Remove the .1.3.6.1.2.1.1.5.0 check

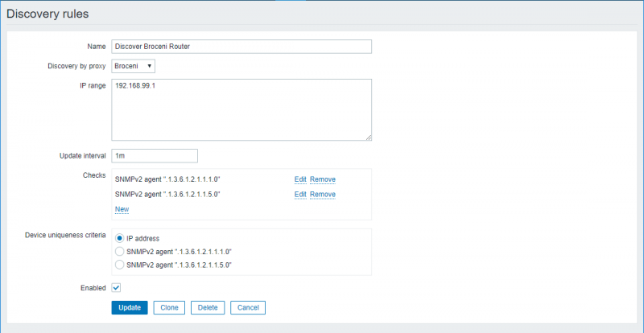(x=323, y=194)
